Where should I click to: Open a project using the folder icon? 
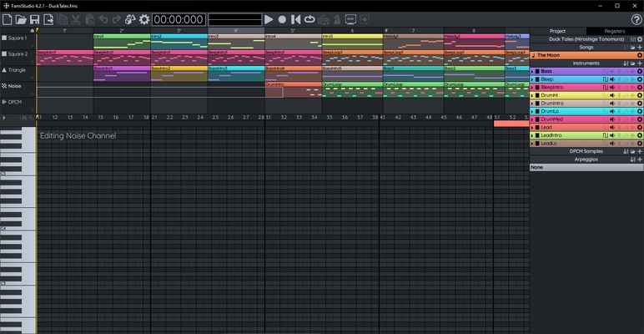[x=21, y=19]
